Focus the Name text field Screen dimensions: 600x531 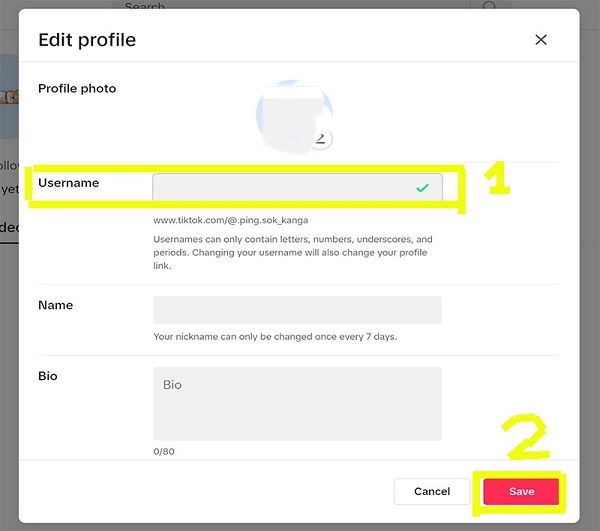(297, 310)
